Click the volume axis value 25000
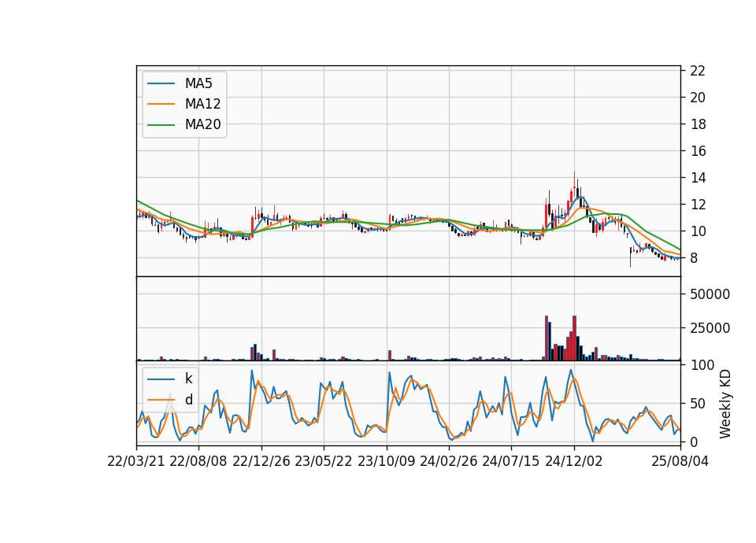 (710, 328)
